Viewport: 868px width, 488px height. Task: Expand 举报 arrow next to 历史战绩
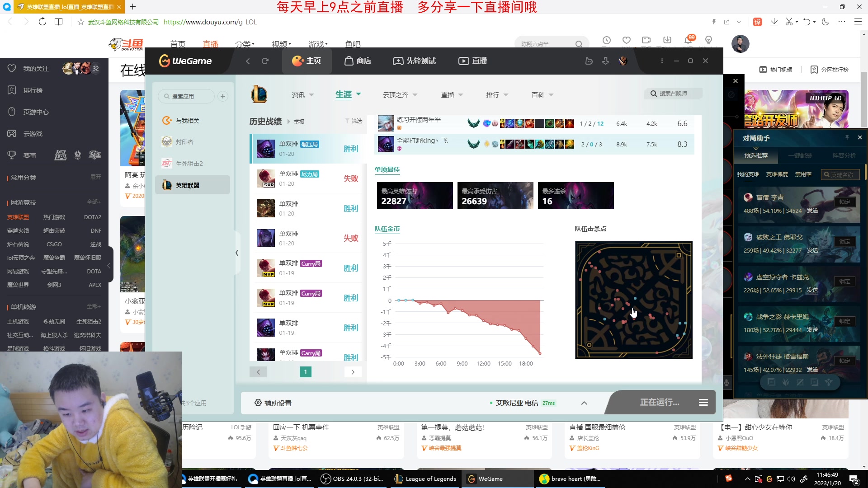(x=289, y=122)
